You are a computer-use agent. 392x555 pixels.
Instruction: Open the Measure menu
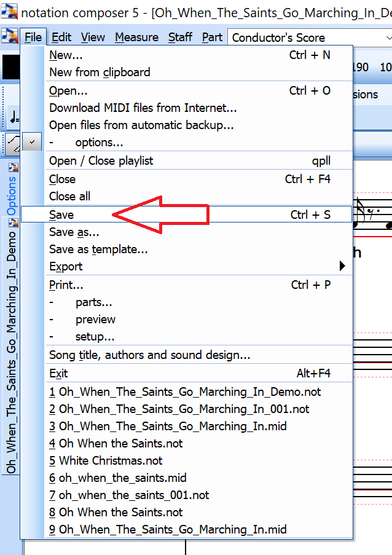[x=136, y=37]
